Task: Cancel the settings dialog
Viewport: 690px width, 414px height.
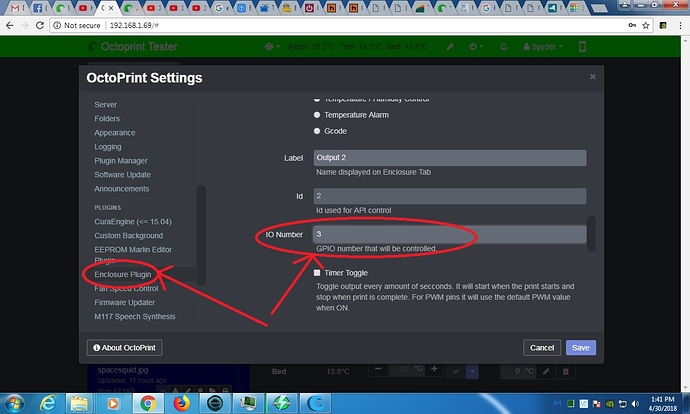Action: click(542, 348)
